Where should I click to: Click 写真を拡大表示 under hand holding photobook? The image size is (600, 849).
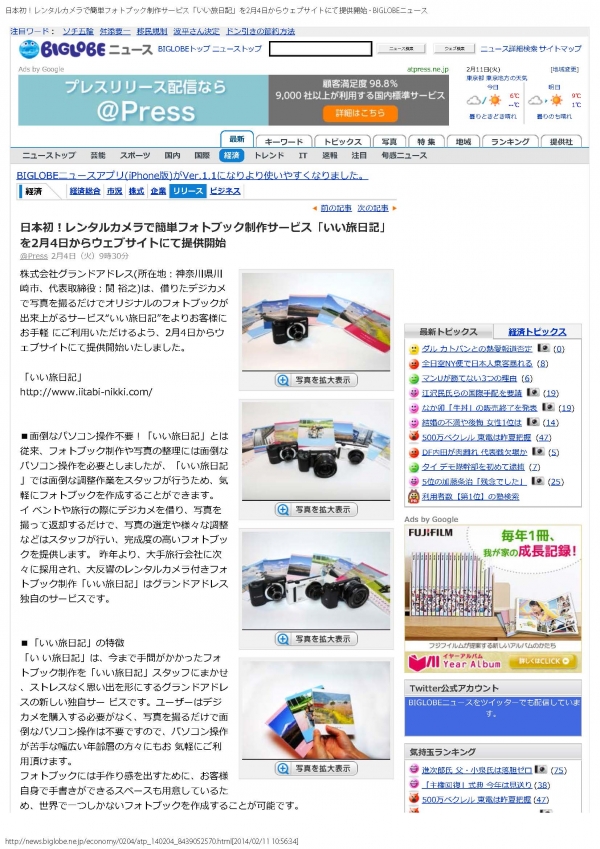point(316,768)
